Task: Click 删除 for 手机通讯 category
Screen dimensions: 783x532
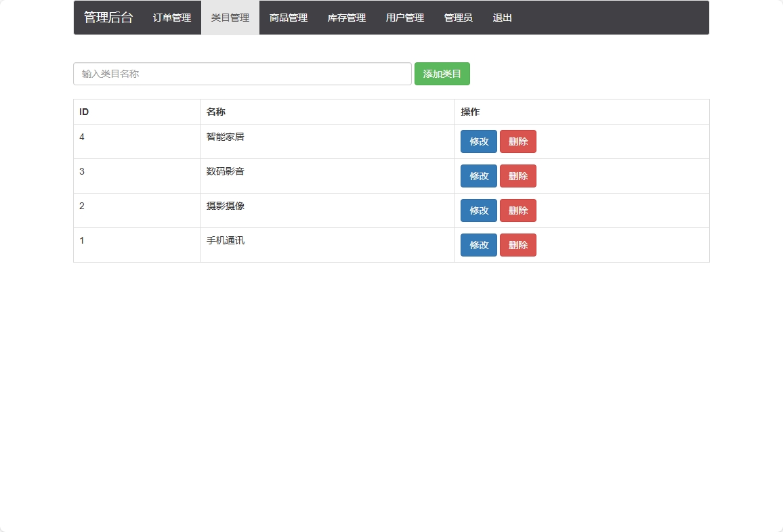Action: pos(517,245)
